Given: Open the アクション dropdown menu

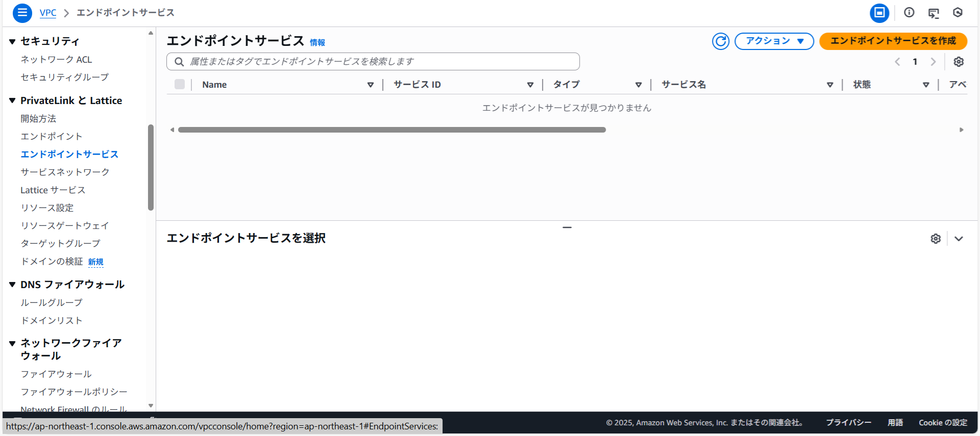Looking at the screenshot, I should (774, 41).
